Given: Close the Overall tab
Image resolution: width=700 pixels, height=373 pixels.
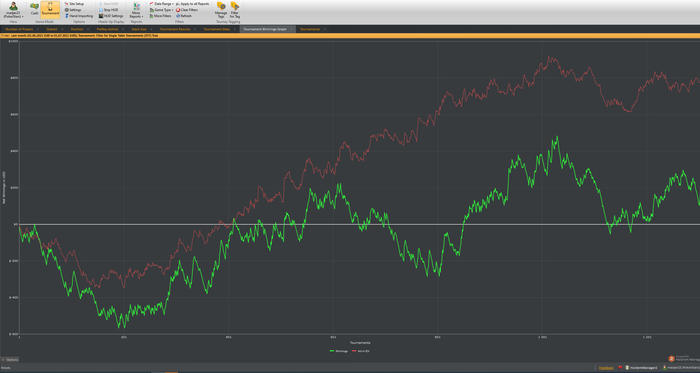Looking at the screenshot, I should pyautogui.click(x=62, y=29).
